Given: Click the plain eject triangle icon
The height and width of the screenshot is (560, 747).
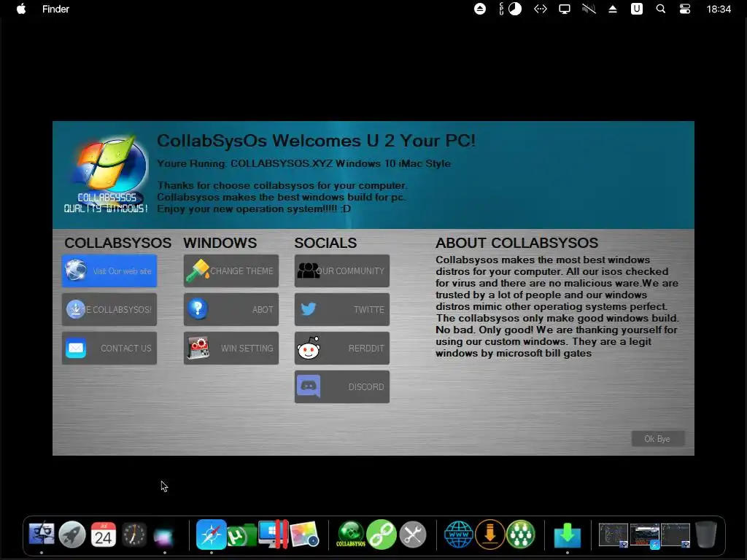Looking at the screenshot, I should [x=613, y=9].
